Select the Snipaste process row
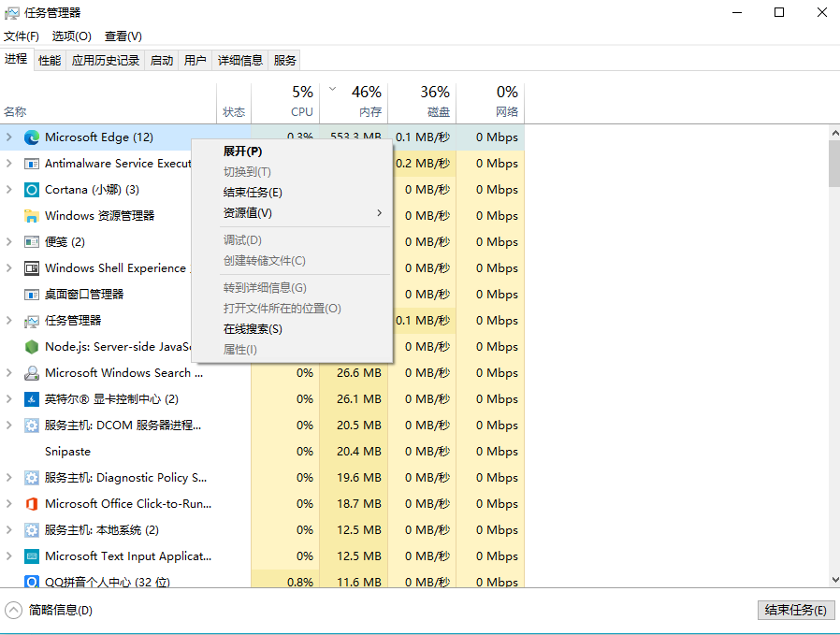840x635 pixels. coord(262,452)
